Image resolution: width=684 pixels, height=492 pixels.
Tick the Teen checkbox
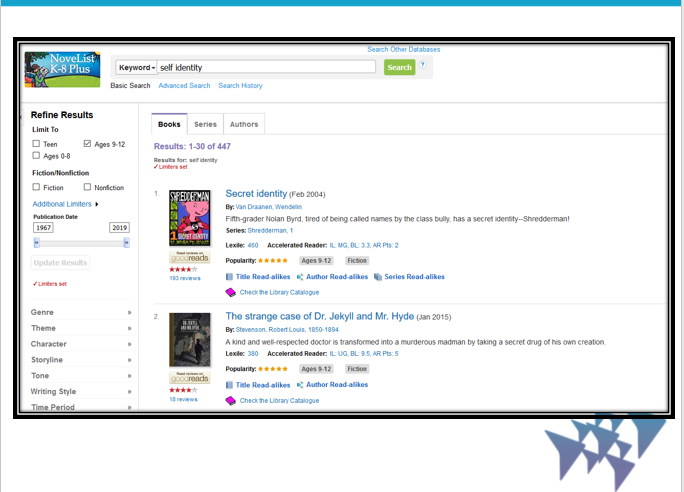tap(36, 144)
